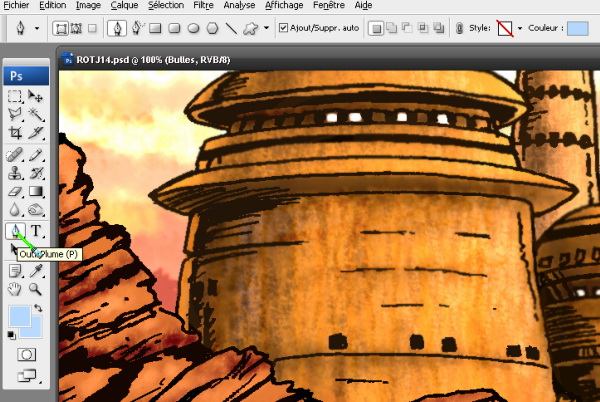
Task: Swap foreground and background colors
Action: click(x=38, y=308)
